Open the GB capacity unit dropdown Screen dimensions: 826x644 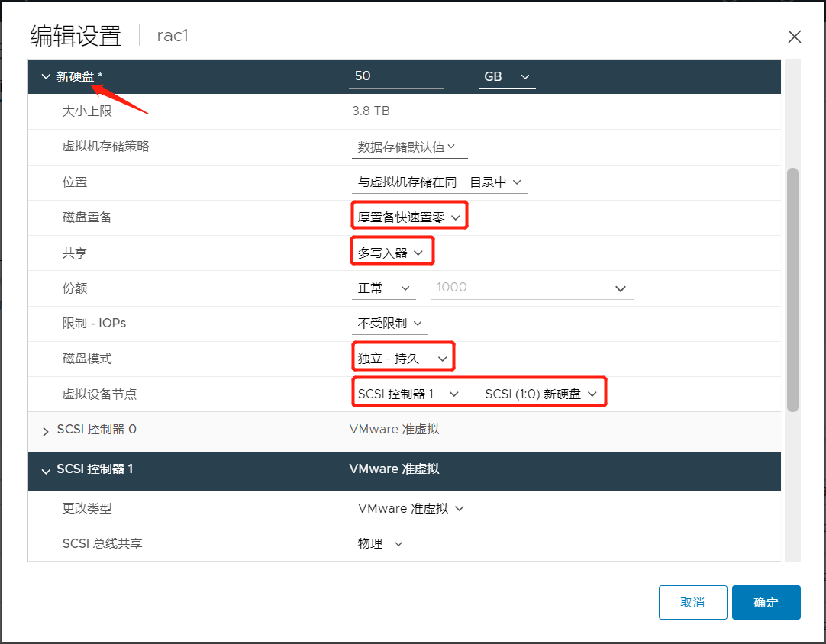click(506, 76)
